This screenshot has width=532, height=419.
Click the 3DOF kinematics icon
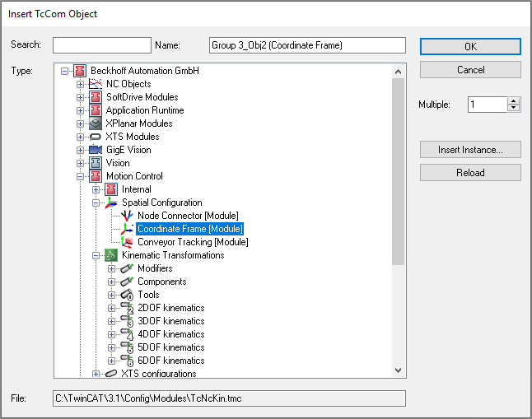click(x=127, y=321)
